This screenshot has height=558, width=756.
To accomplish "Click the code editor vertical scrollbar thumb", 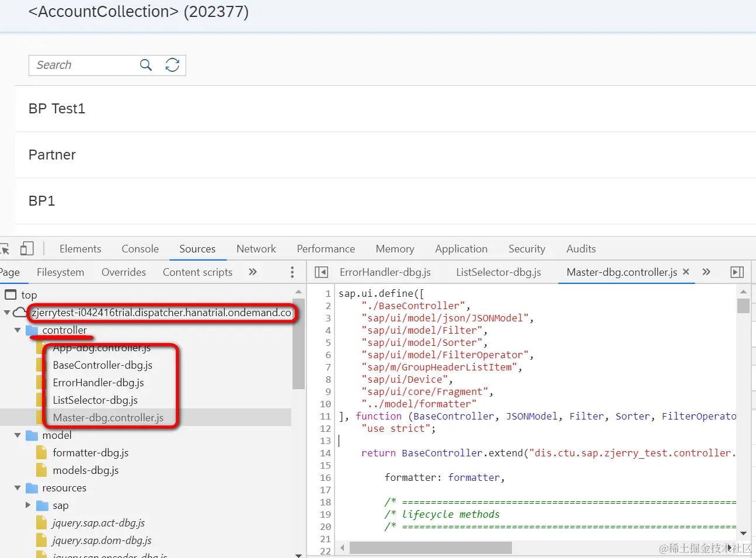I will tap(743, 306).
